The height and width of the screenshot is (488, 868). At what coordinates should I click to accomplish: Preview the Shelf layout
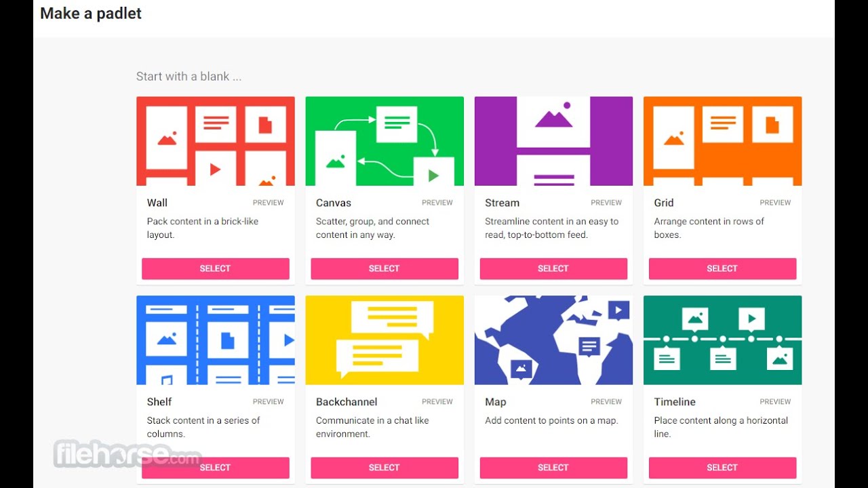coord(269,402)
